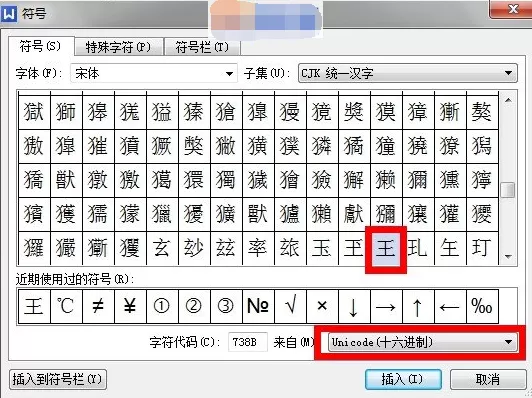Select the 獪 character in the symbol grid
The image size is (532, 398).
290,180
